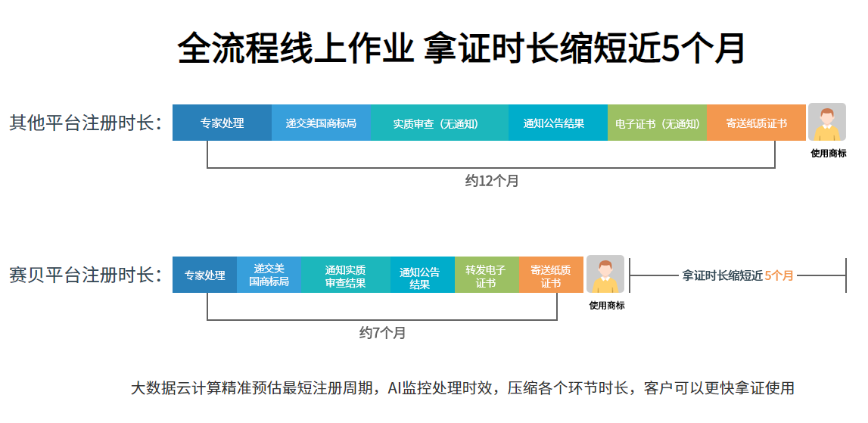The height and width of the screenshot is (423, 868).
Task: Click the 通知实质审查结果 block
Action: tap(345, 275)
